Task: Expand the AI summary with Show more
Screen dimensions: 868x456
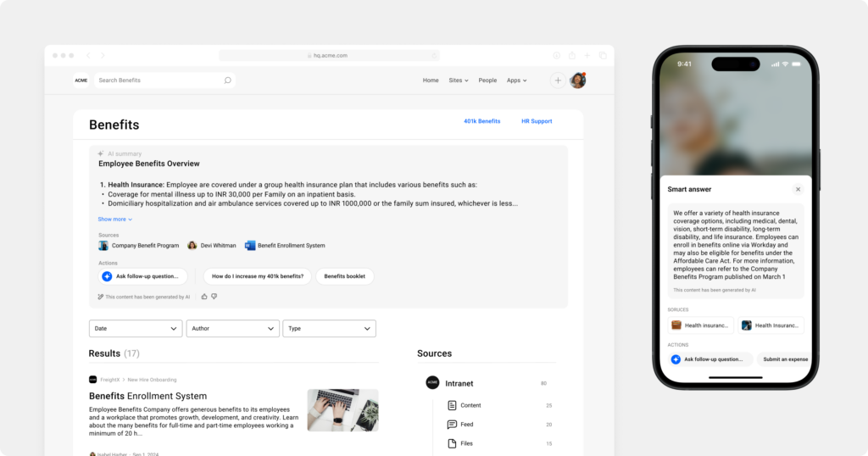Action: [114, 220]
